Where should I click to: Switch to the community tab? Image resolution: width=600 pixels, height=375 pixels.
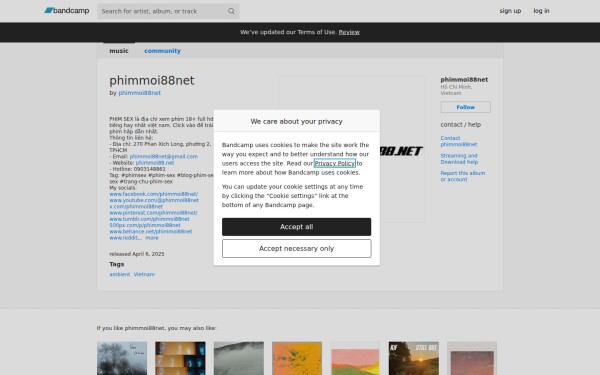pyautogui.click(x=162, y=51)
